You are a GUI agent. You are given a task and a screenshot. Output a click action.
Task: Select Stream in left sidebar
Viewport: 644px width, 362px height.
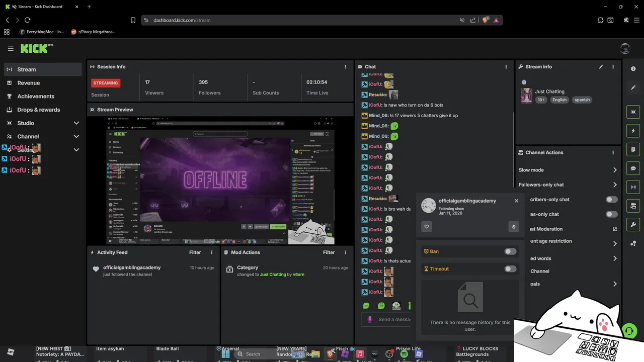(43, 69)
